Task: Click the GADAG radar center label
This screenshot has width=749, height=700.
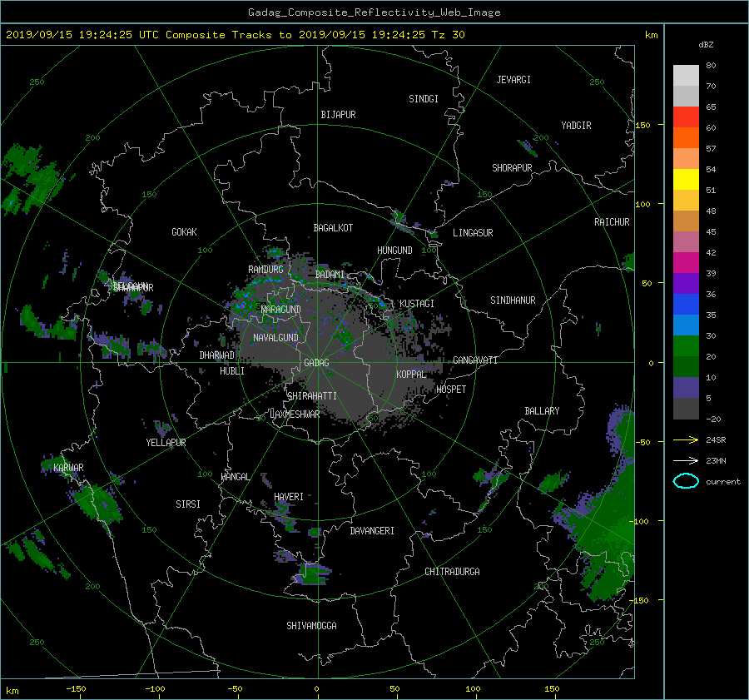Action: tap(316, 363)
